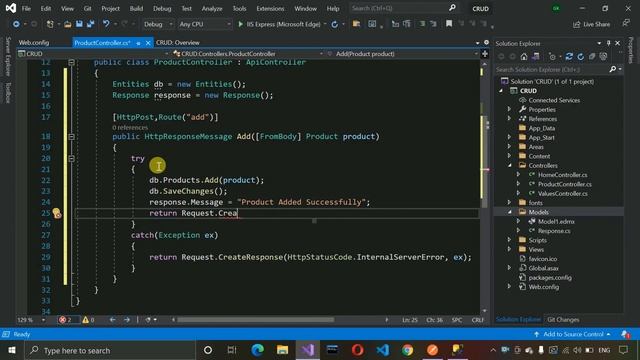Select HomeController.cs in Solution Explorer
640x360 pixels.
click(x=562, y=175)
